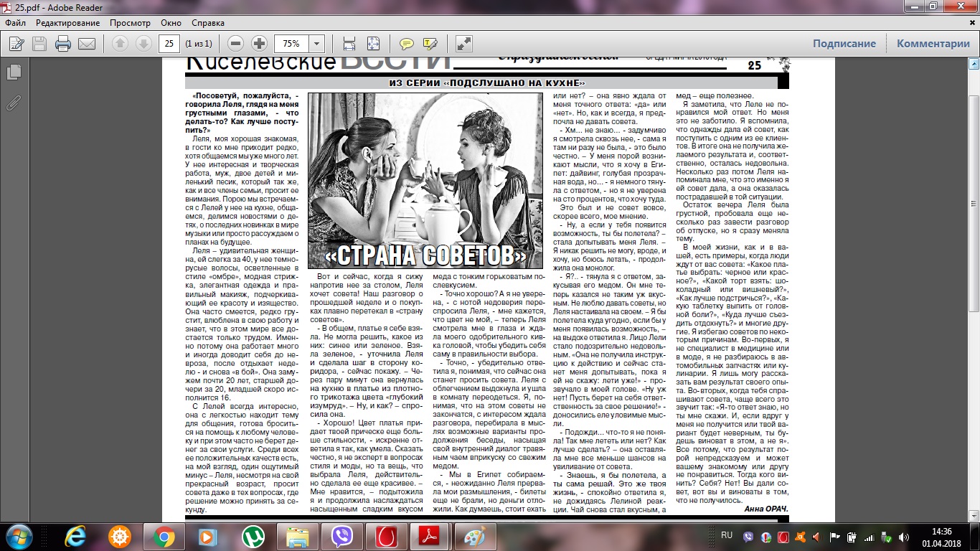The width and height of the screenshot is (980, 551).
Task: Open Internet Explorer from the taskbar
Action: tap(75, 537)
